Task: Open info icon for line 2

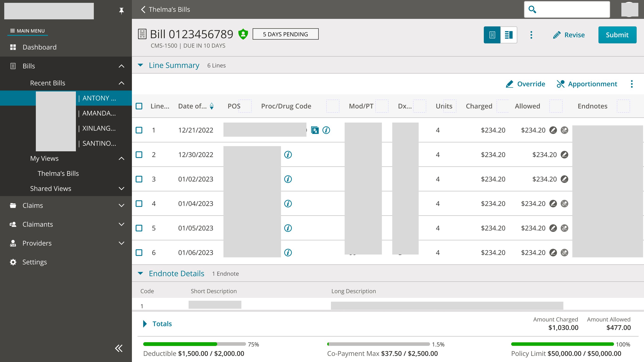Action: point(288,155)
